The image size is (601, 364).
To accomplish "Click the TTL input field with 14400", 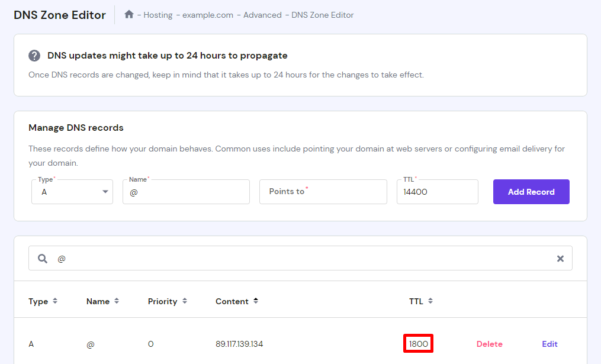I will 438,192.
